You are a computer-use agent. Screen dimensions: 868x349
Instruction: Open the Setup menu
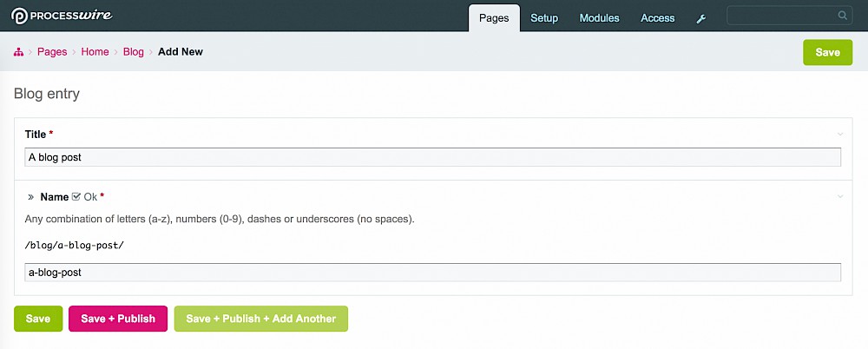coord(544,18)
